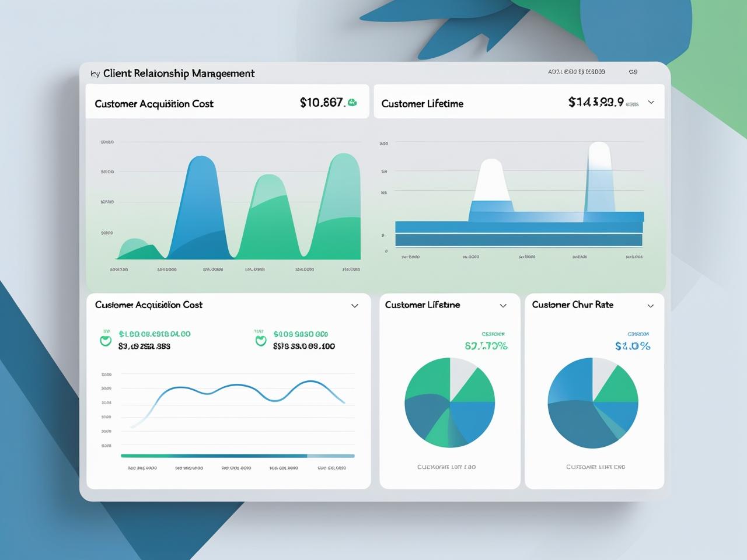Select the Client Relationship Management header
This screenshot has height=560, width=747.
pyautogui.click(x=179, y=73)
